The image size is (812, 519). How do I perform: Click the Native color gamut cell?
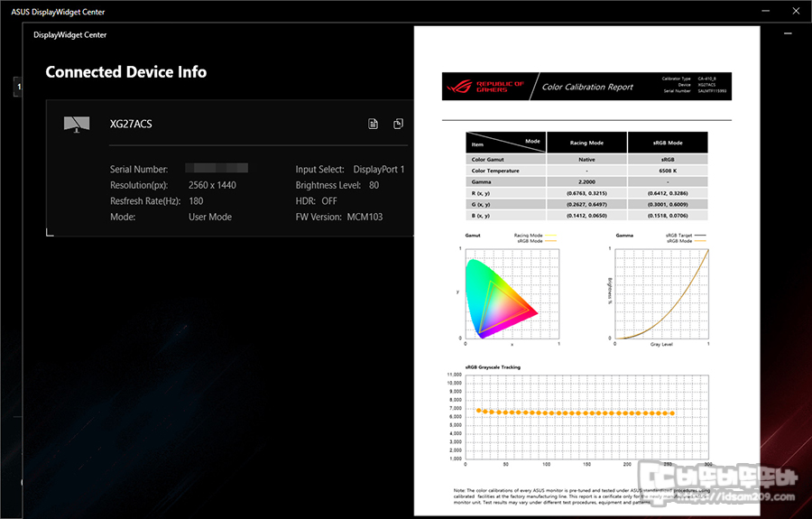586,160
